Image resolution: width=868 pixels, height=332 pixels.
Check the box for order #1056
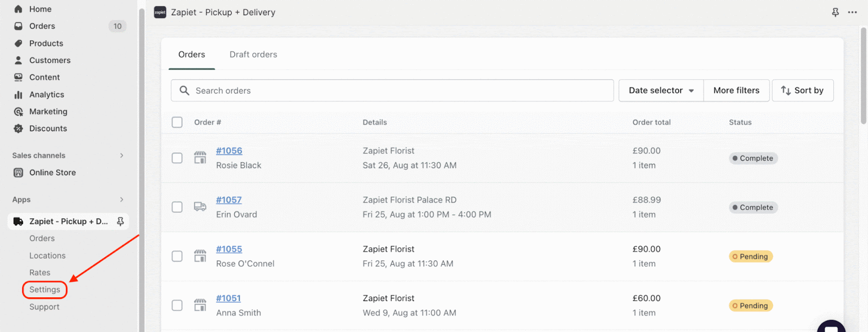[177, 158]
